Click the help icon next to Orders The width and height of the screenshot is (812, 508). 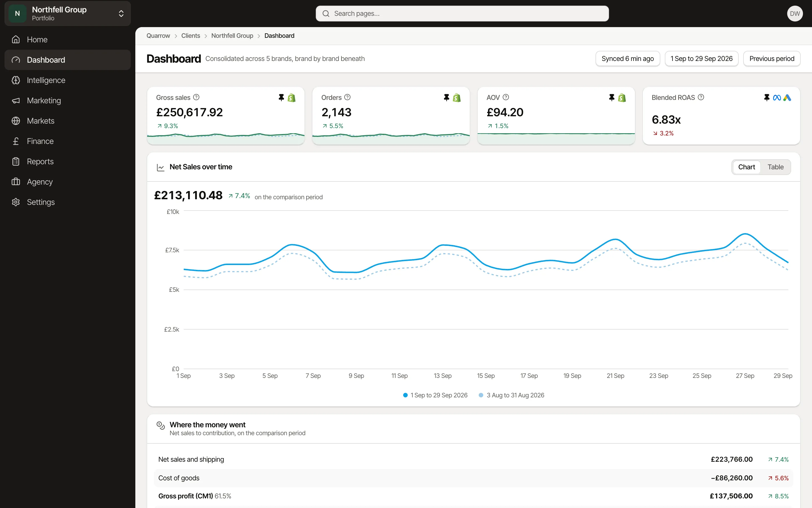point(347,97)
